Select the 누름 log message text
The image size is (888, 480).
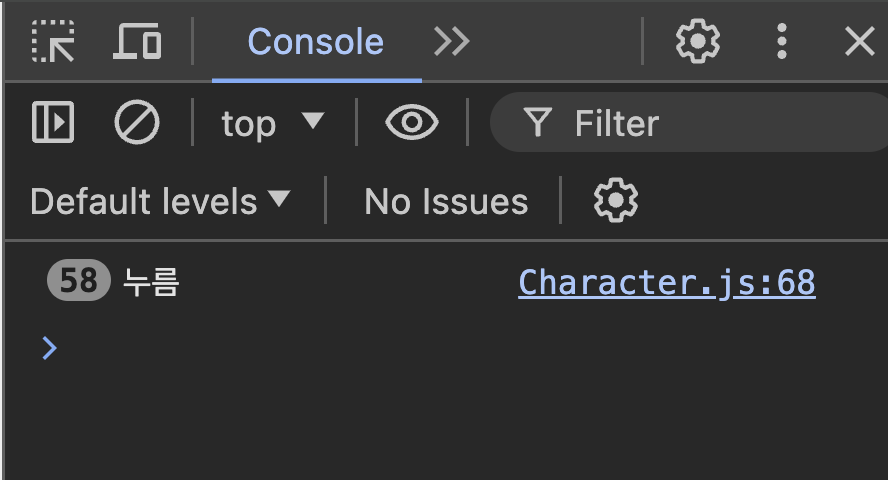tap(151, 283)
